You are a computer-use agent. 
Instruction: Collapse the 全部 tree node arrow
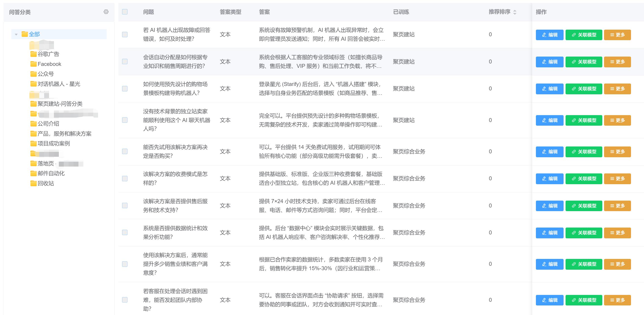coord(16,34)
